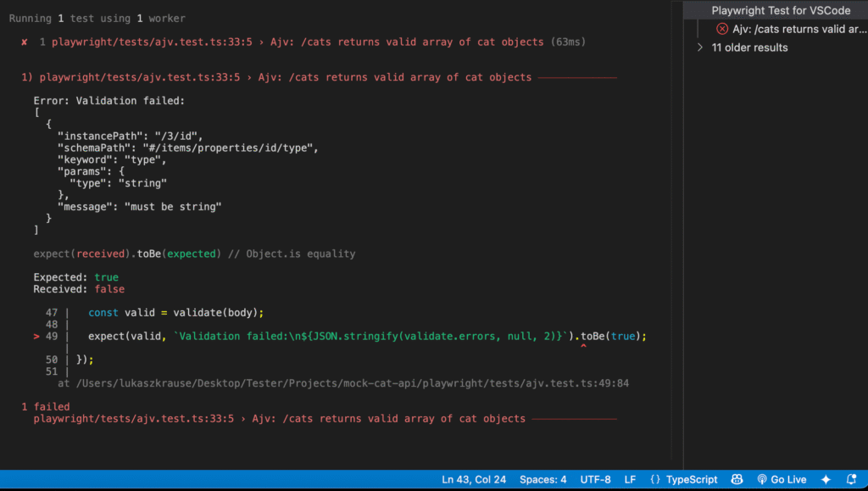Click '"type": "string"' line
Viewport: 868px width, 491px height.
[x=118, y=183]
